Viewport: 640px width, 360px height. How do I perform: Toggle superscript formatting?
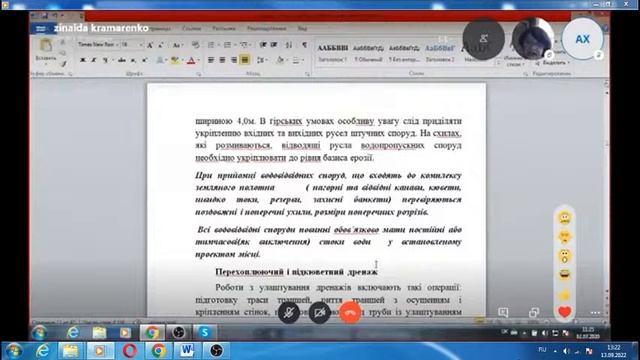click(x=144, y=60)
